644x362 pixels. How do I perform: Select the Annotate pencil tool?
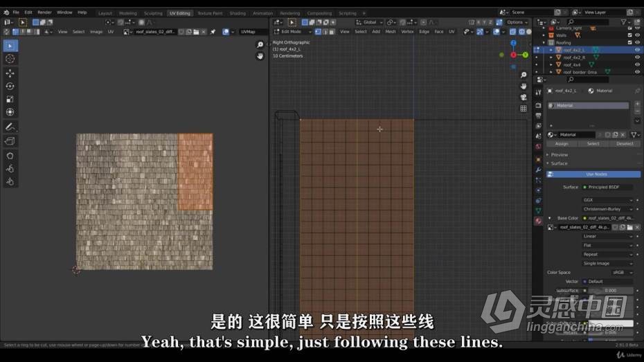[x=10, y=127]
